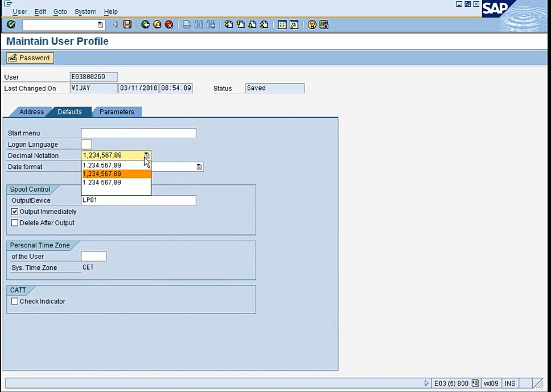The image size is (551, 392).
Task: Create a new session via toolbar icon
Action: [282, 24]
